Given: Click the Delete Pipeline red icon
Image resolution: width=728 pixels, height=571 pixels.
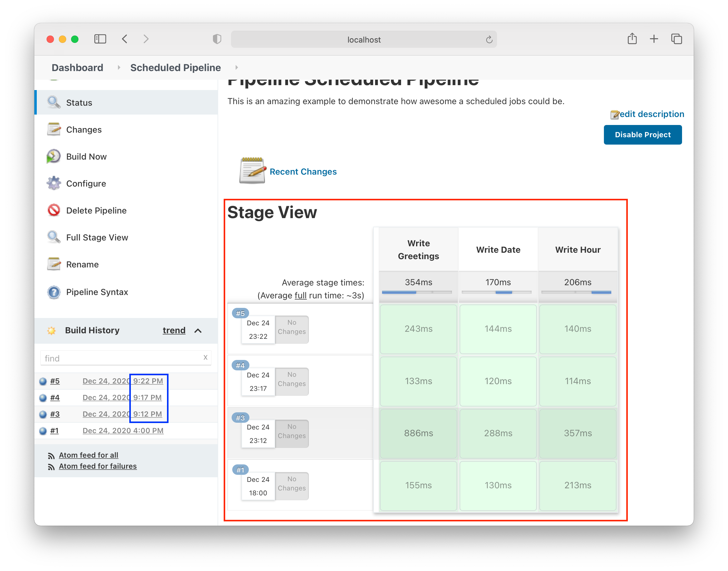Looking at the screenshot, I should (54, 210).
